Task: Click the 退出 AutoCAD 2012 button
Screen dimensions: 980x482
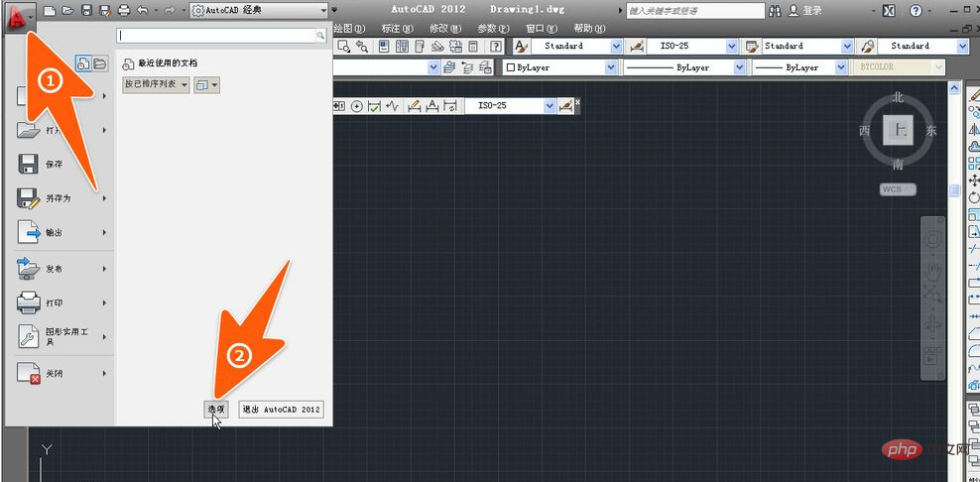Action: click(x=282, y=410)
